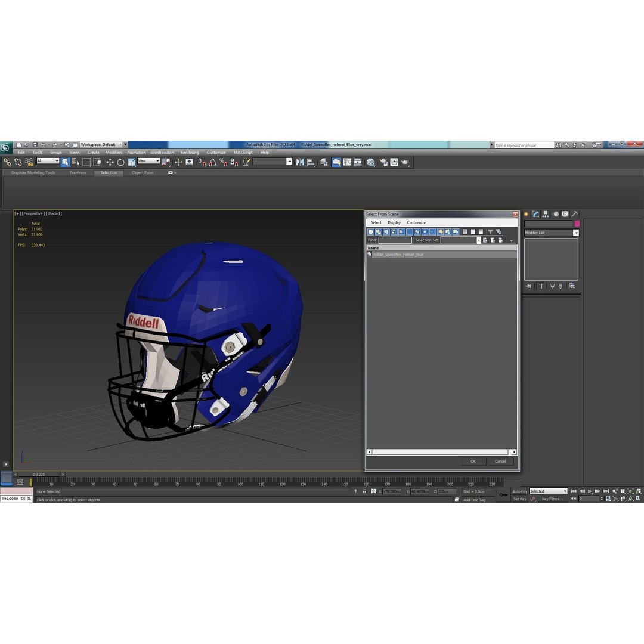Image resolution: width=644 pixels, height=644 pixels.
Task: Click the Select and Link tool
Action: (x=7, y=162)
